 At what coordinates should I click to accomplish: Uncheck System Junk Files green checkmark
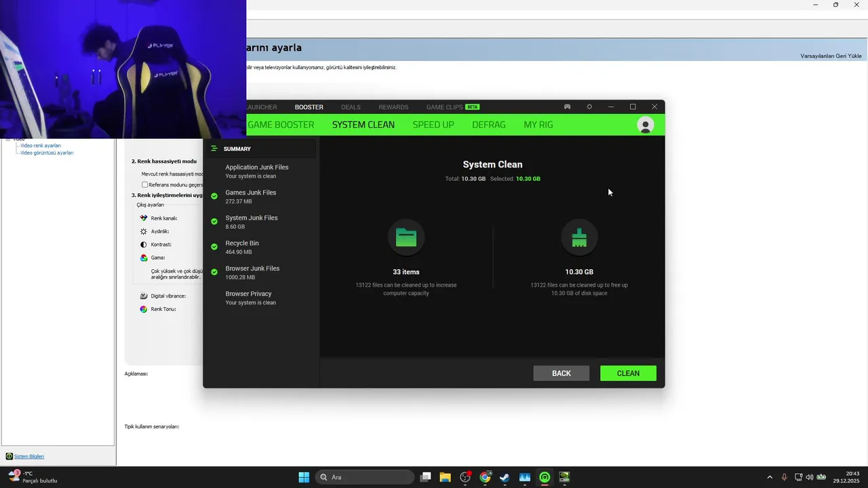coord(214,222)
